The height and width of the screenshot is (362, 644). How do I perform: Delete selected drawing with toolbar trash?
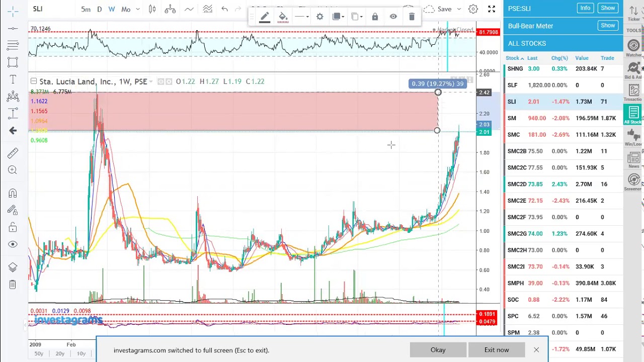point(412,17)
